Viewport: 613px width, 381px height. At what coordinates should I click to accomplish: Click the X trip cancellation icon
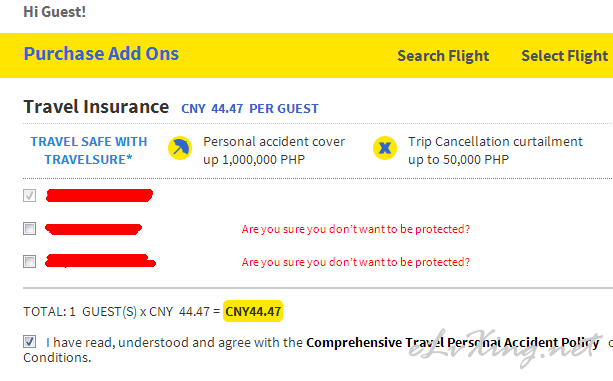(385, 148)
